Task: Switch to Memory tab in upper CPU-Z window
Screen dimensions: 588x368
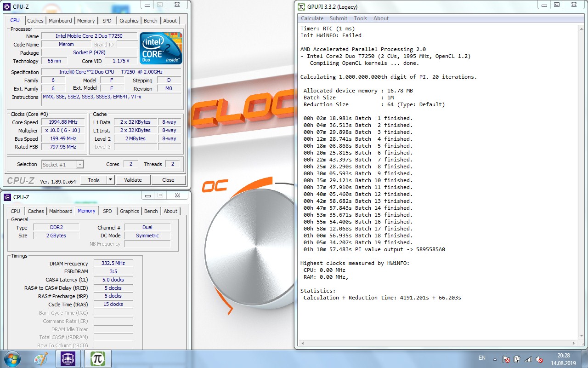Action: pos(86,21)
